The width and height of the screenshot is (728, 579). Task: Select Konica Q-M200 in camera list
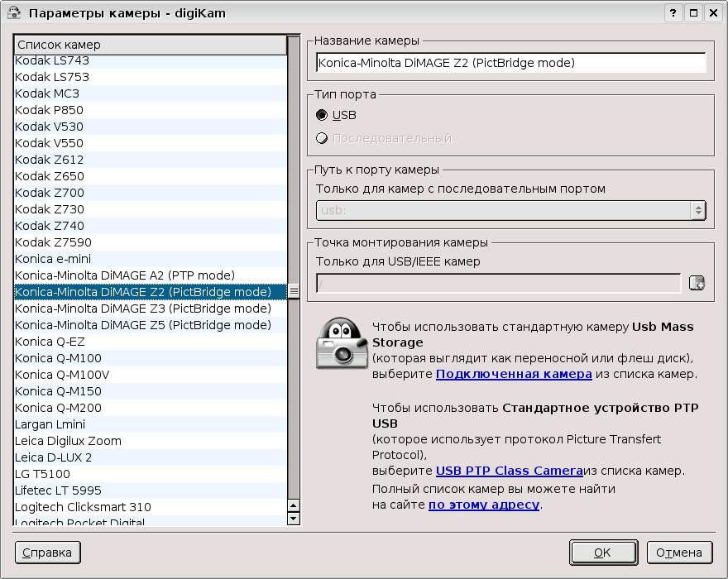(x=151, y=408)
